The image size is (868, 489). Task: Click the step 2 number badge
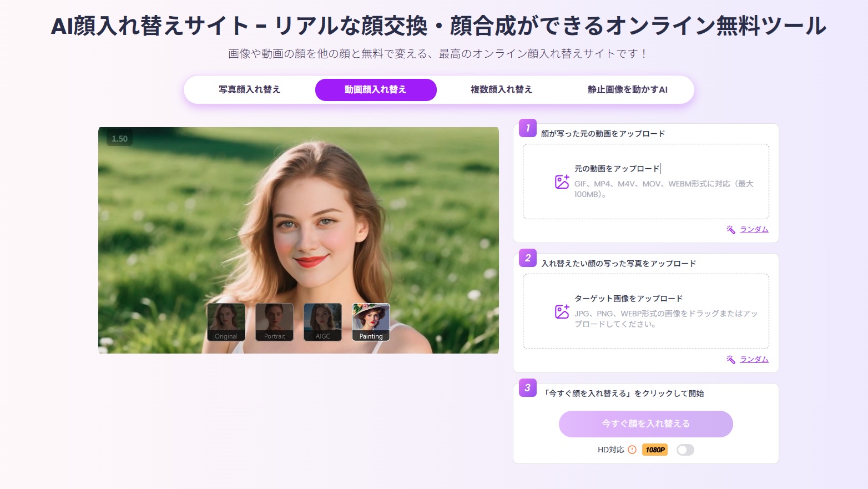tap(527, 258)
